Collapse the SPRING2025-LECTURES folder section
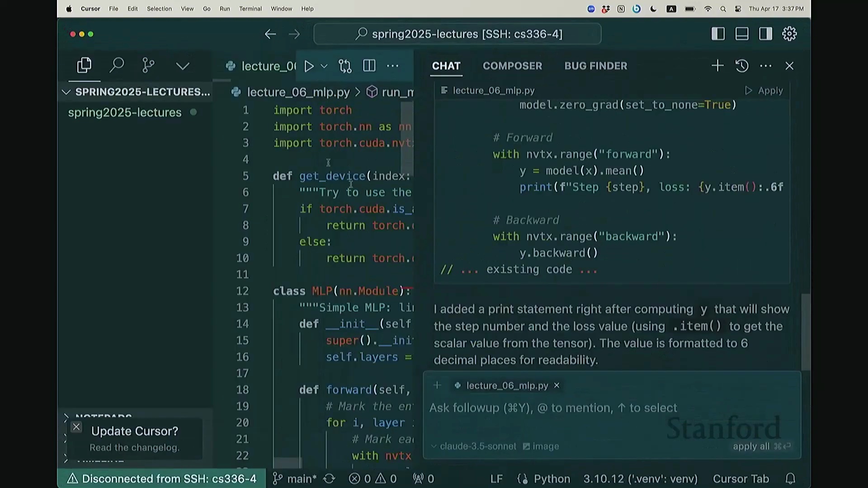Image resolution: width=868 pixels, height=488 pixels. click(x=66, y=92)
